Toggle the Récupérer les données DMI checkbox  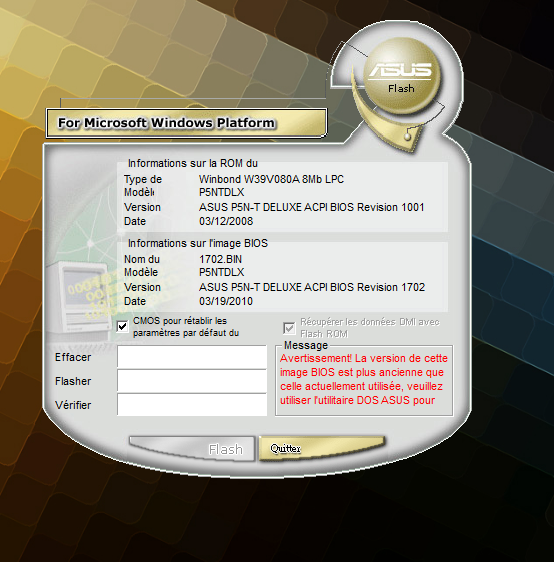tap(289, 328)
